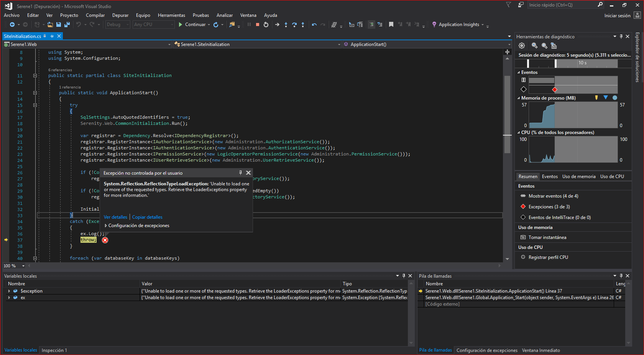Click Excepciones (3 de 3) link
Image resolution: width=644 pixels, height=355 pixels.
[549, 207]
